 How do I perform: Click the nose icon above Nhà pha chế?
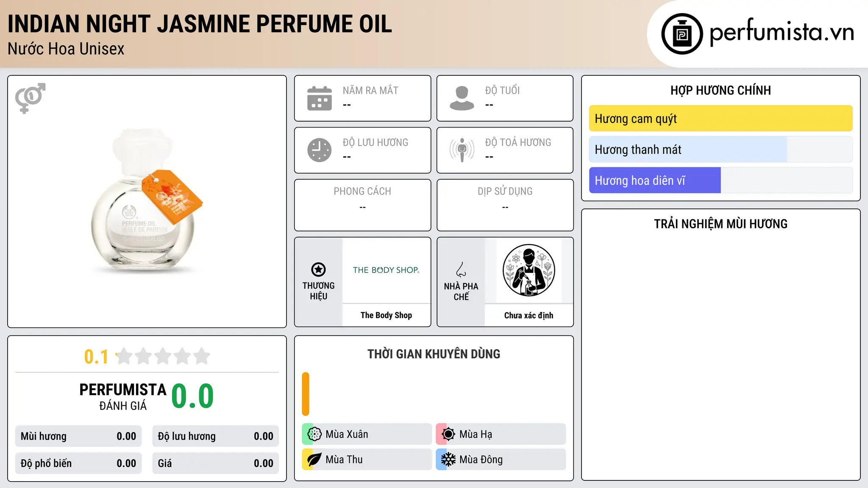click(x=461, y=269)
